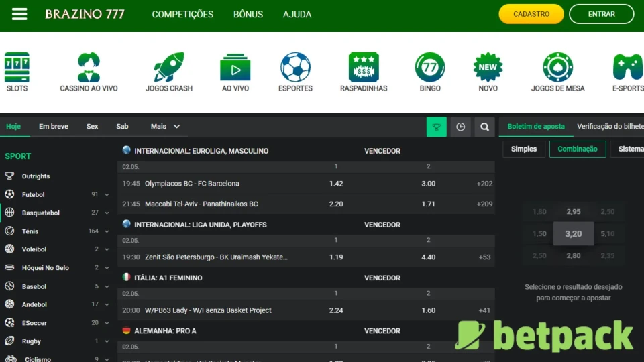Open the Raspadinhas scratch card icon
The width and height of the screenshot is (644, 362).
point(364,68)
